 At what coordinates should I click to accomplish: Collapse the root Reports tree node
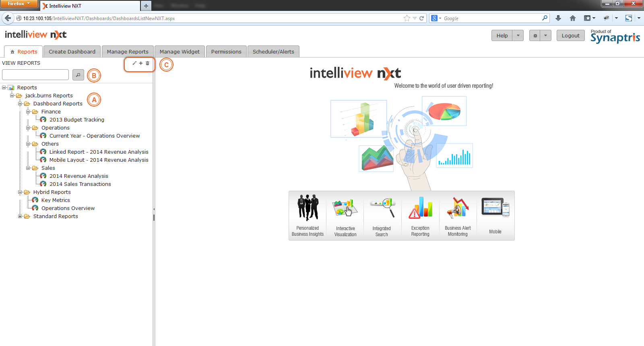4,87
